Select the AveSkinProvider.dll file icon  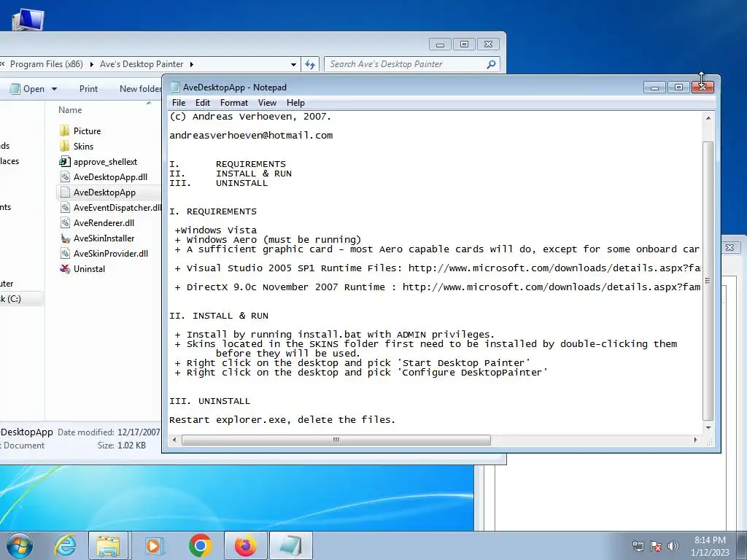[x=65, y=253]
